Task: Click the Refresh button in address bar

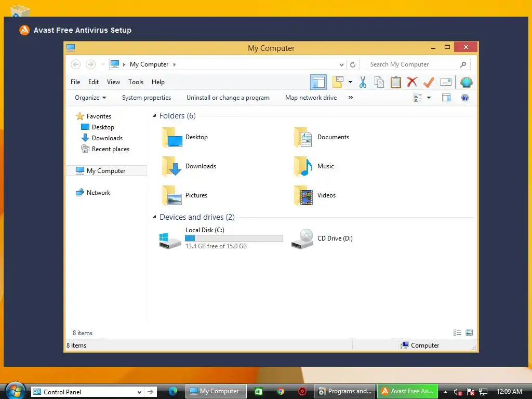Action: pos(353,64)
